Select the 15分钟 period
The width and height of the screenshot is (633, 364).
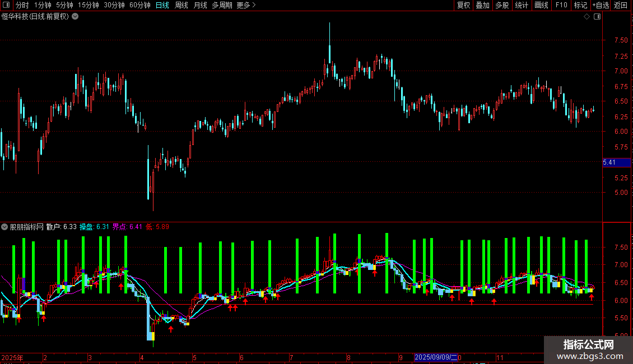[89, 5]
